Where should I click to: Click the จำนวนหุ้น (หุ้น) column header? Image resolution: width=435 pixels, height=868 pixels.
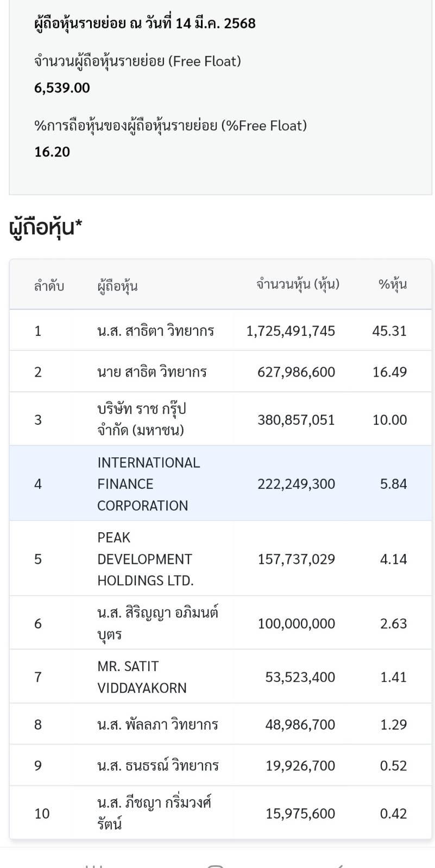click(298, 284)
